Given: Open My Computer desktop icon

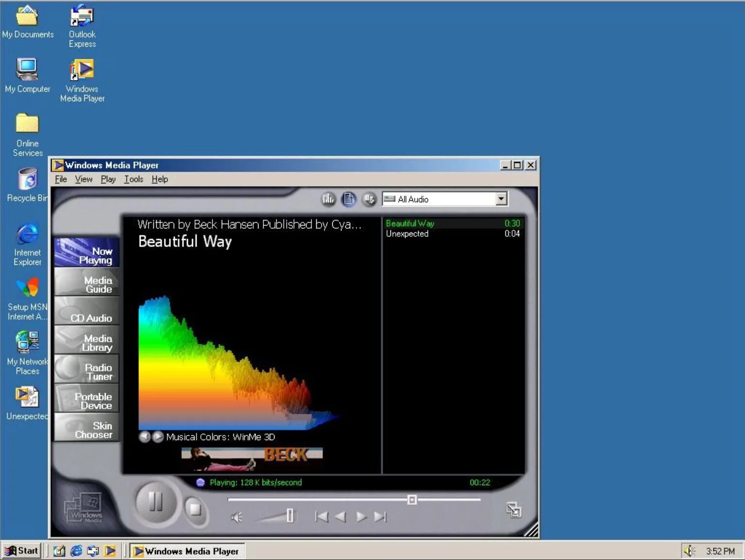Looking at the screenshot, I should 28,76.
